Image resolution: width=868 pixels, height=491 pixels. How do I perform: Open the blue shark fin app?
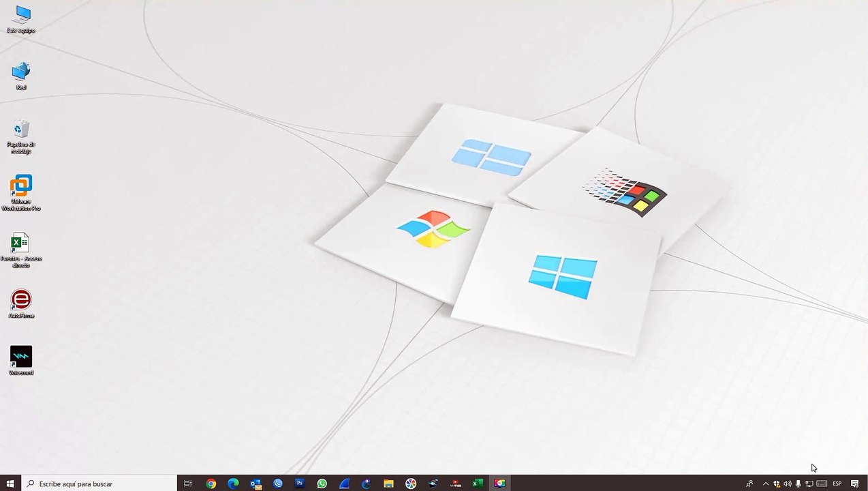344,483
